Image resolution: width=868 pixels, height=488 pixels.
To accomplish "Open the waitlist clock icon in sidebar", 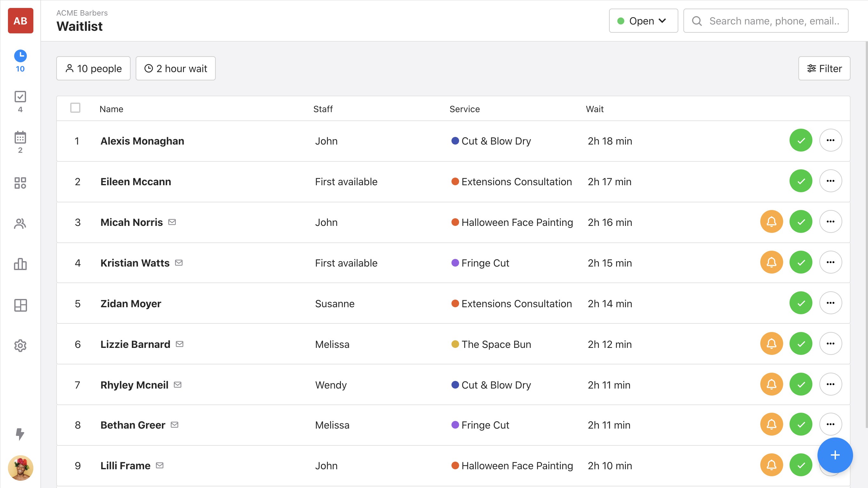I will click(x=20, y=56).
